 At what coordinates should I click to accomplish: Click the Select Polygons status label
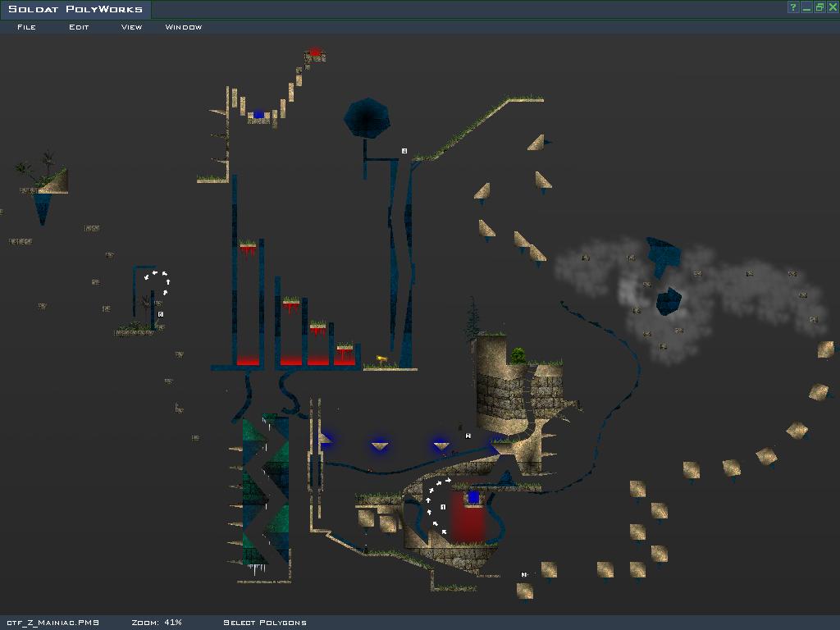(x=264, y=623)
